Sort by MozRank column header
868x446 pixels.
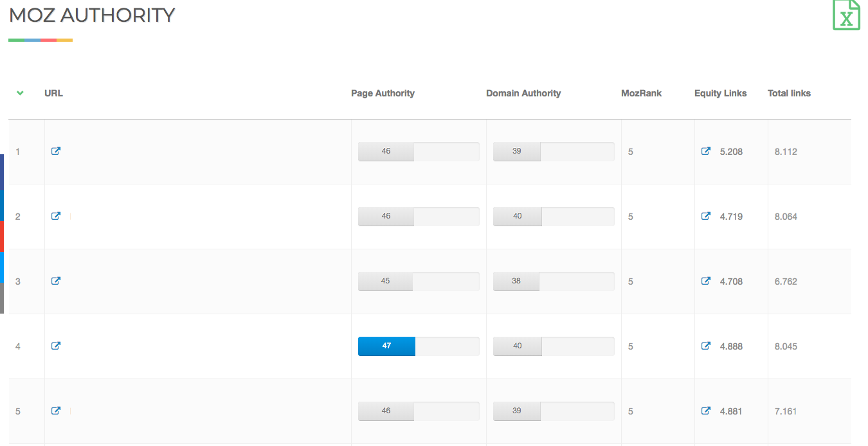(641, 93)
